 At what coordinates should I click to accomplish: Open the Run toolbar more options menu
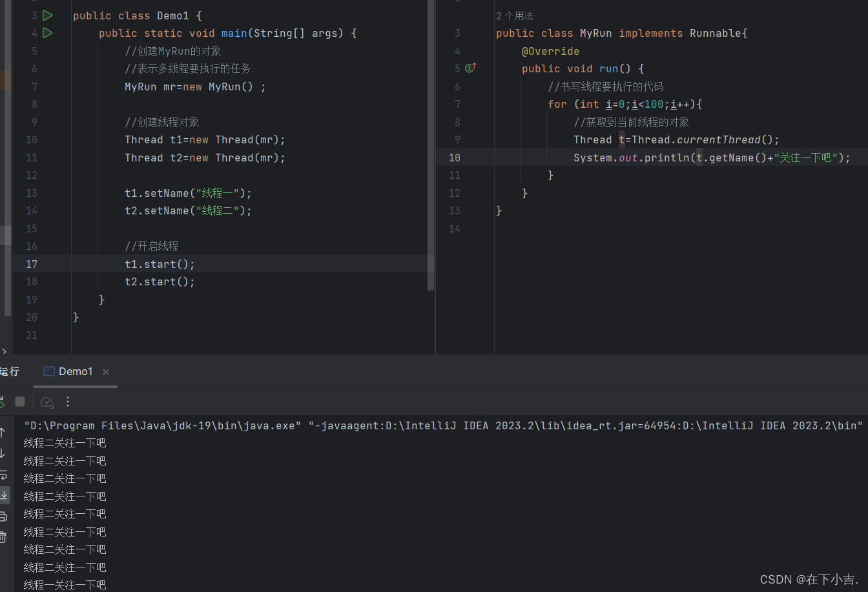pos(68,402)
